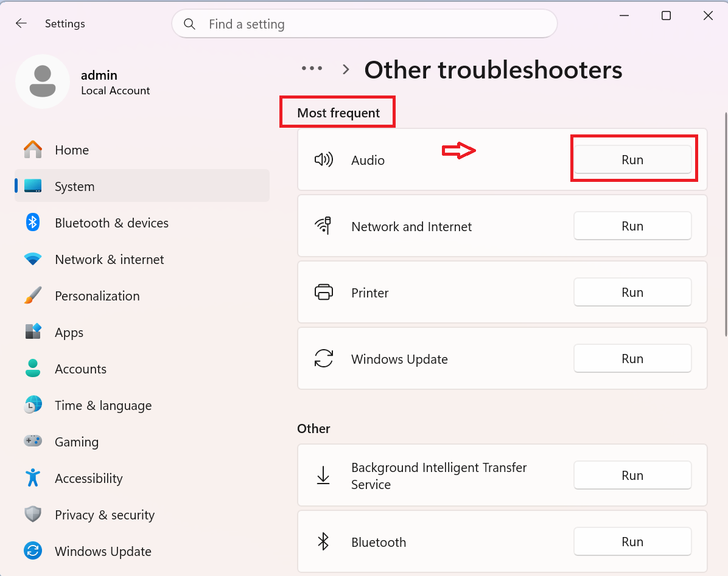Click the Bluetooth & devices sidebar icon

coord(33,223)
